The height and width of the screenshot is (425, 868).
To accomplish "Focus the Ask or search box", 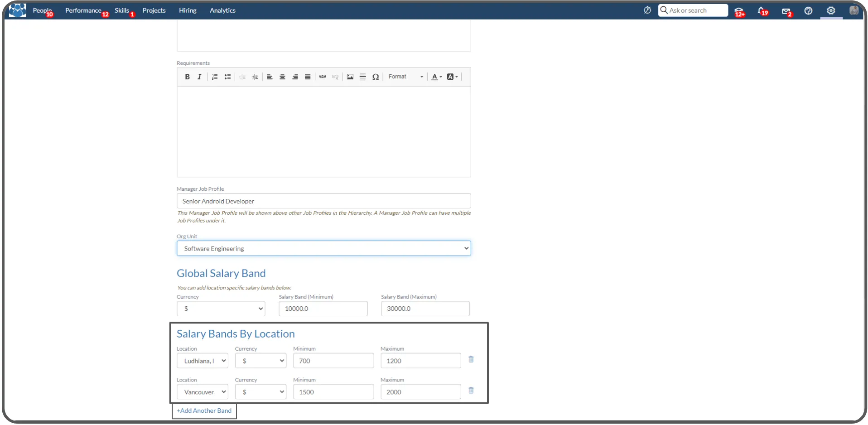I will pos(693,10).
